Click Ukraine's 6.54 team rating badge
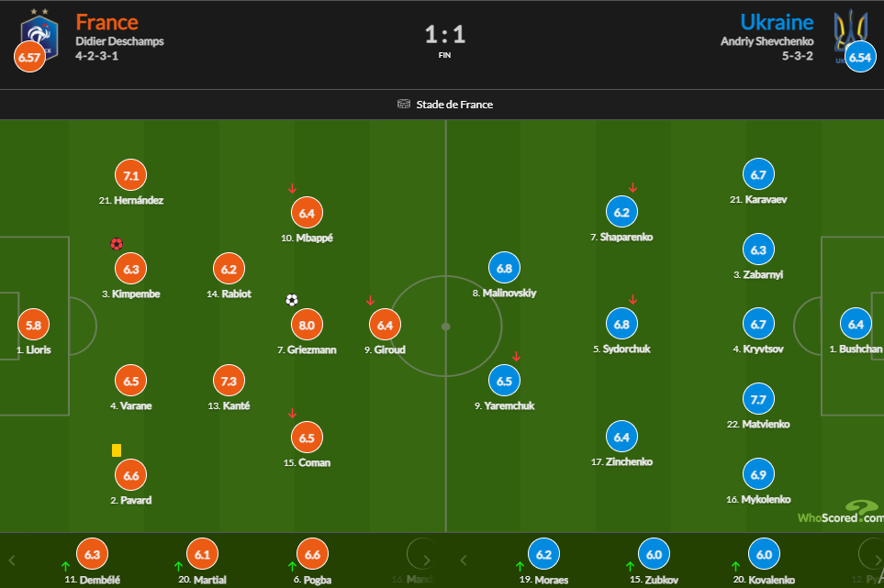The image size is (884, 588). [860, 57]
